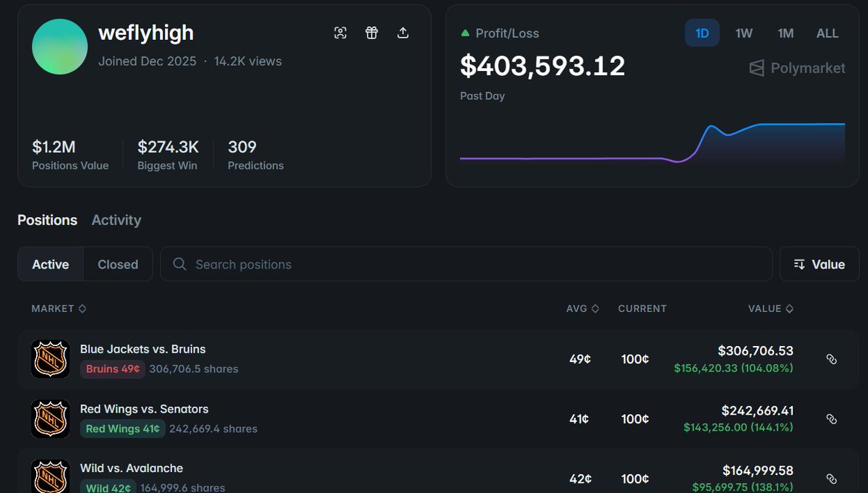The width and height of the screenshot is (868, 493).
Task: Copy link for Wild vs. Avalanche position
Action: 832,479
